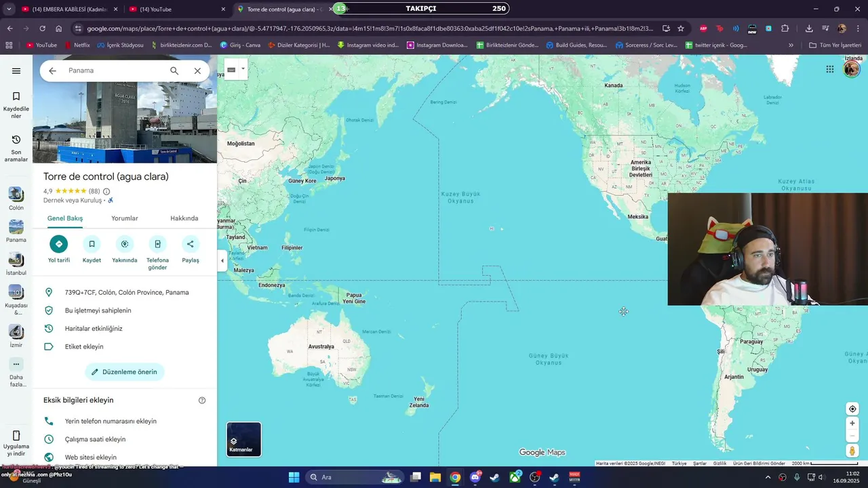The height and width of the screenshot is (488, 868).
Task: Open Windows Start menu
Action: 294,477
